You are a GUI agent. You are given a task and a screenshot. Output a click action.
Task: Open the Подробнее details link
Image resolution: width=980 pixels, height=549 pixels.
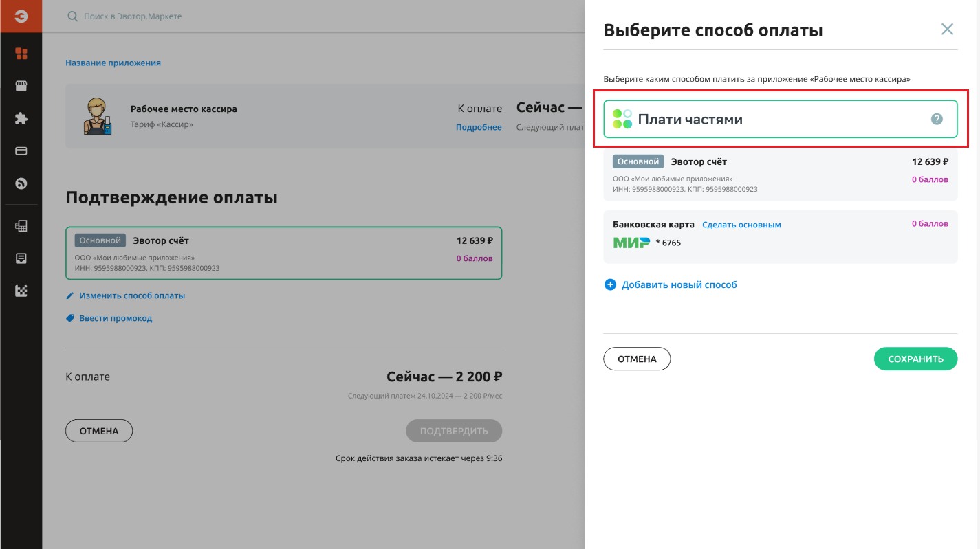pyautogui.click(x=479, y=127)
